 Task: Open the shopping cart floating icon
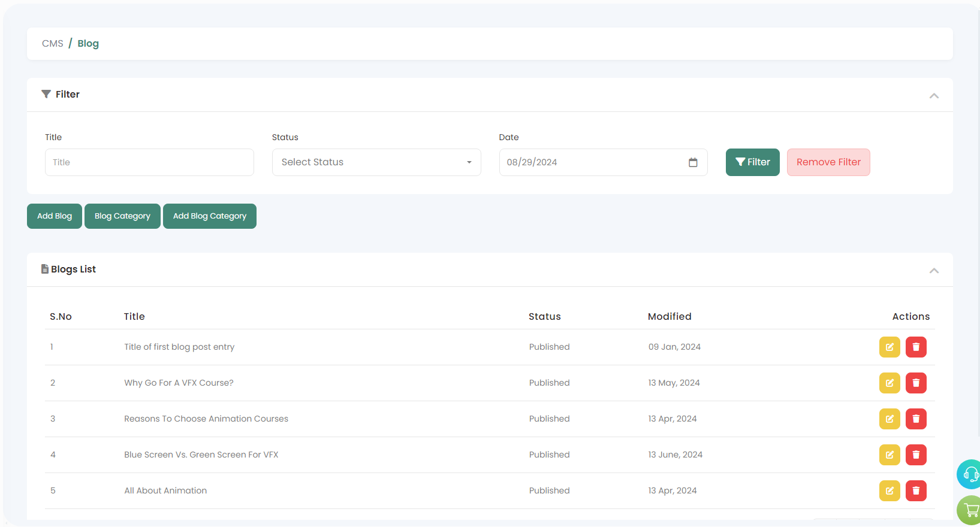coord(970,510)
